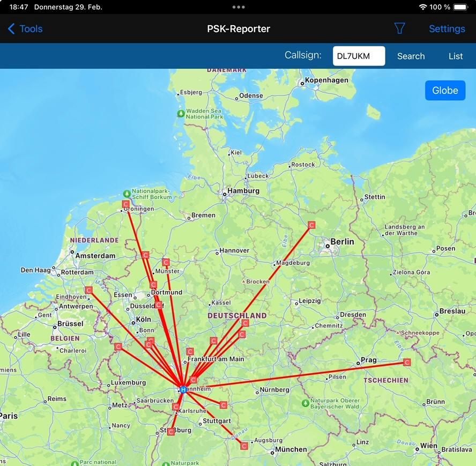Tap the Nürnberg city label
The height and width of the screenshot is (466, 476).
point(274,390)
